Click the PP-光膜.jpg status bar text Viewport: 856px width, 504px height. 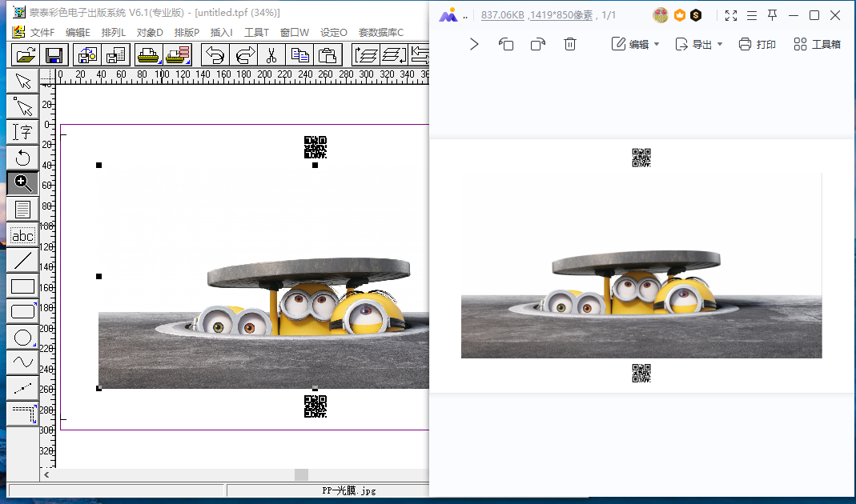tap(349, 490)
